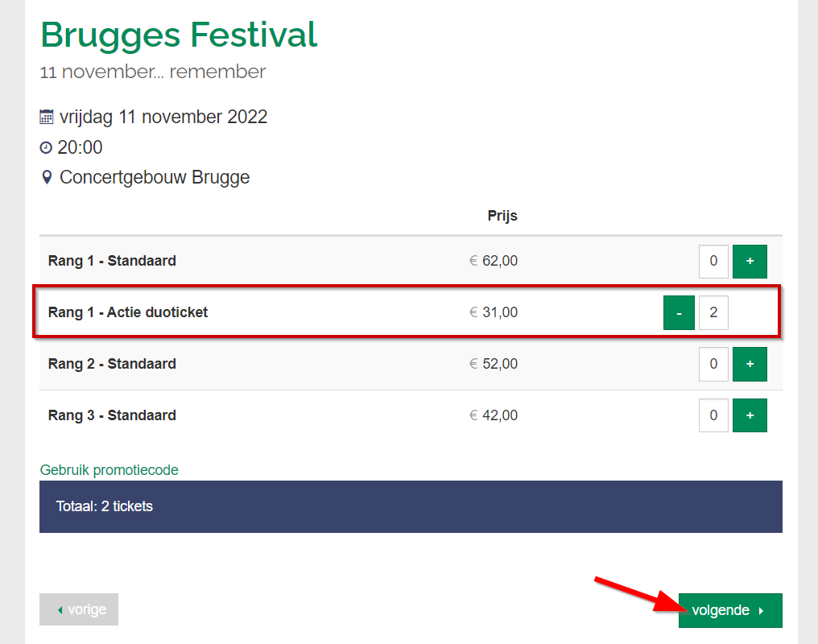The height and width of the screenshot is (644, 818).
Task: Select the '11 november... remember' subtitle
Action: (x=153, y=72)
